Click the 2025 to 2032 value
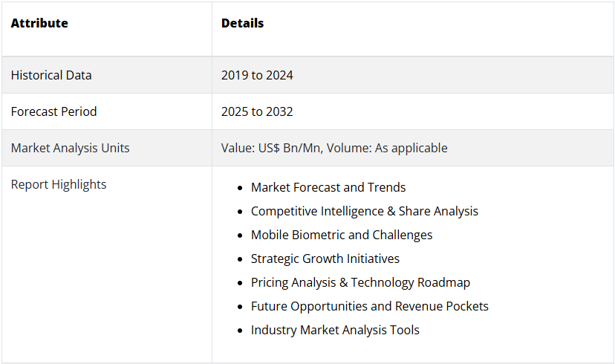This screenshot has width=615, height=364. pos(257,111)
